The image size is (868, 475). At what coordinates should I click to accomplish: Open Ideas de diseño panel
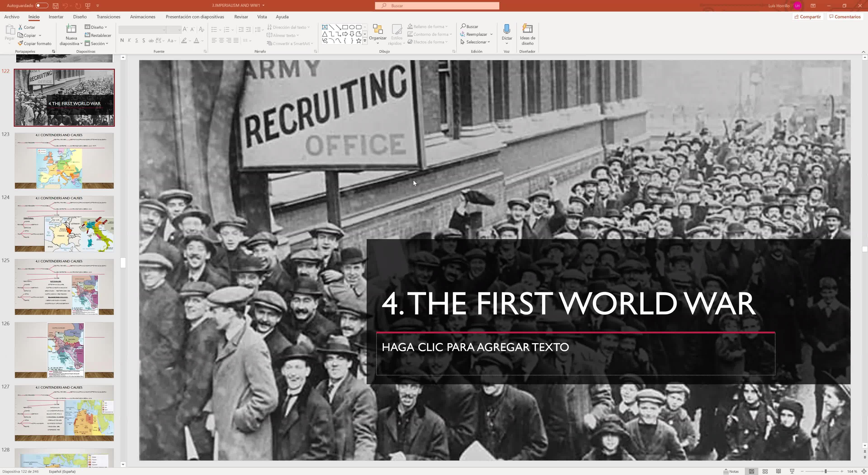tap(527, 34)
